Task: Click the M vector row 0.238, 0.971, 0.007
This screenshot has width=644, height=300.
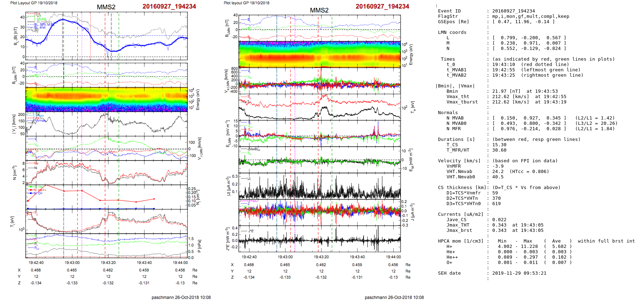Action: tap(529, 43)
